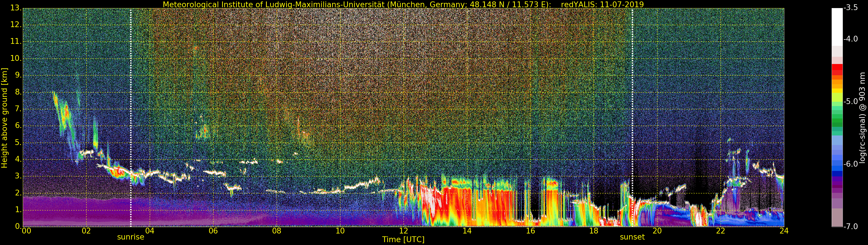
Task: Click the white dotted sunrise marker line
Action: [x=131, y=118]
